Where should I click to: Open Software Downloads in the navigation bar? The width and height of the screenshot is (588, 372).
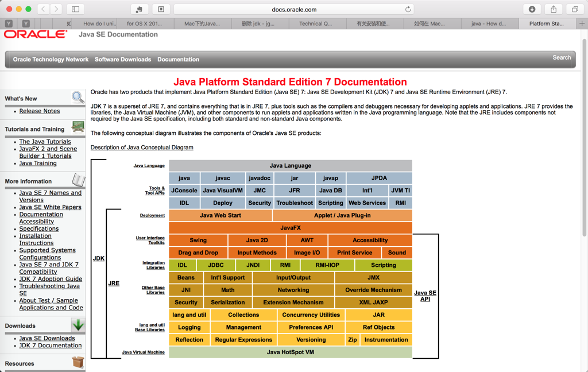123,59
